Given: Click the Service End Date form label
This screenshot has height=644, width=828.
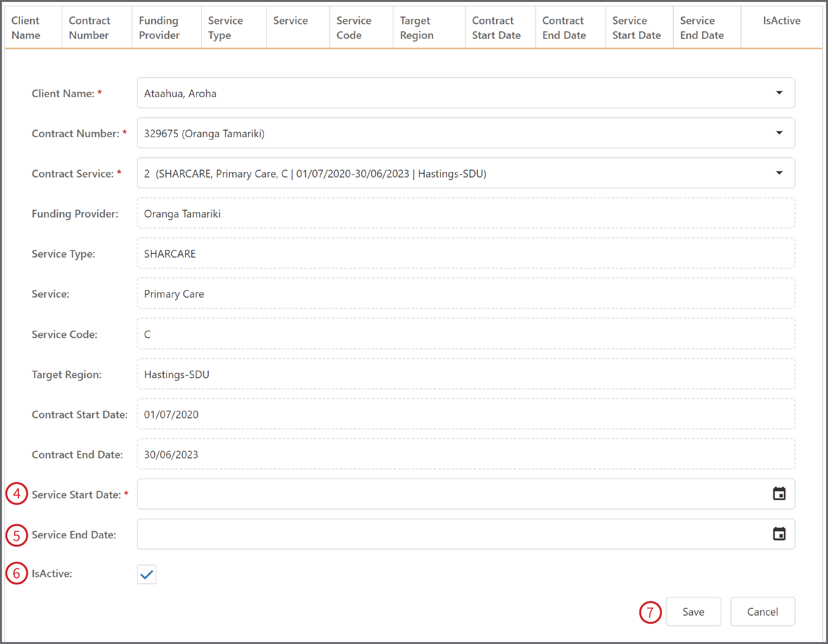Looking at the screenshot, I should coord(74,535).
